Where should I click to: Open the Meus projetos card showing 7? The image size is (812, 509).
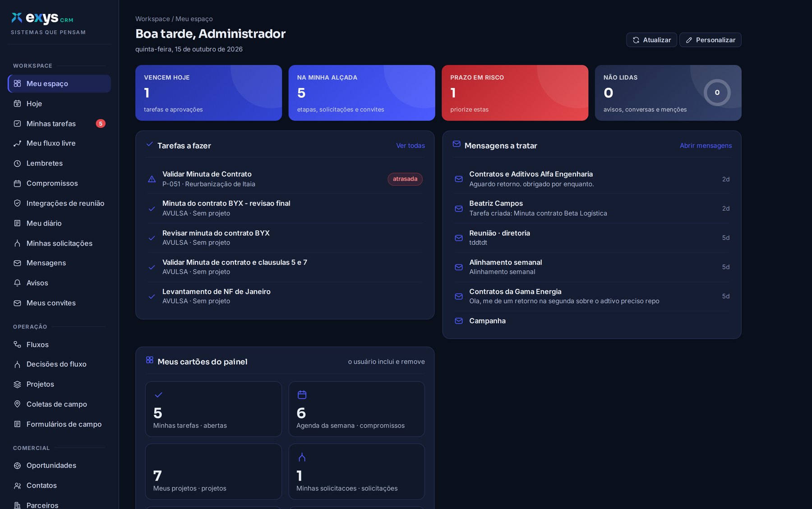(x=213, y=472)
